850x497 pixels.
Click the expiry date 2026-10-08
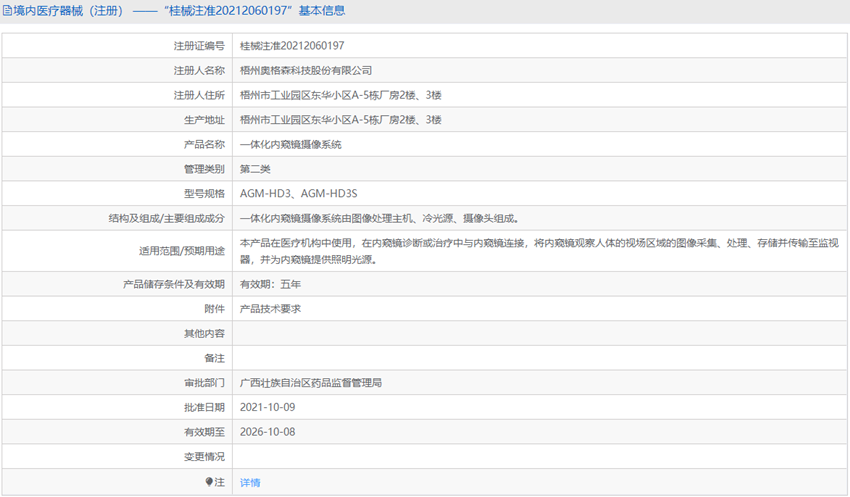coord(268,432)
